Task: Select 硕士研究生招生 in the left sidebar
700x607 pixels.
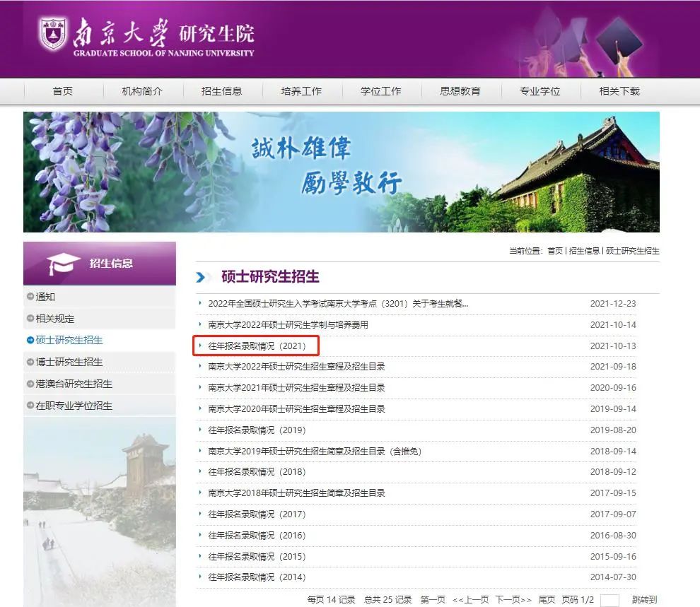Action: tap(69, 340)
